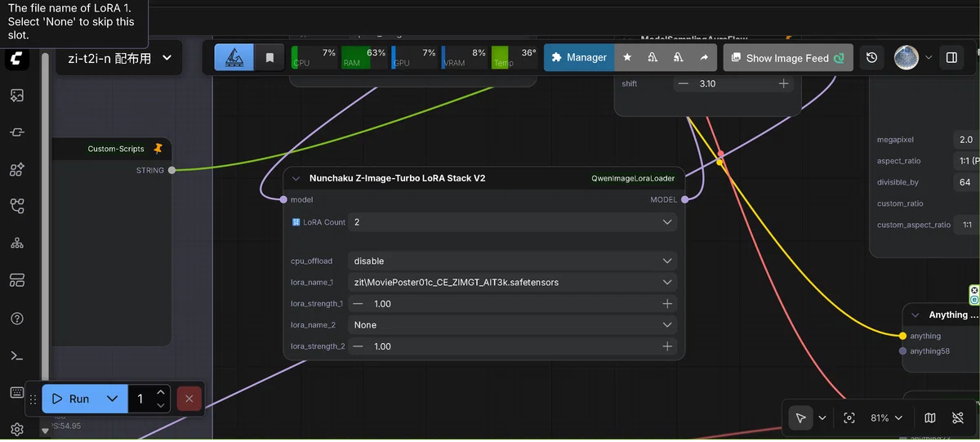The image size is (980, 442).
Task: Click the divisible_by value 64 field
Action: [966, 182]
